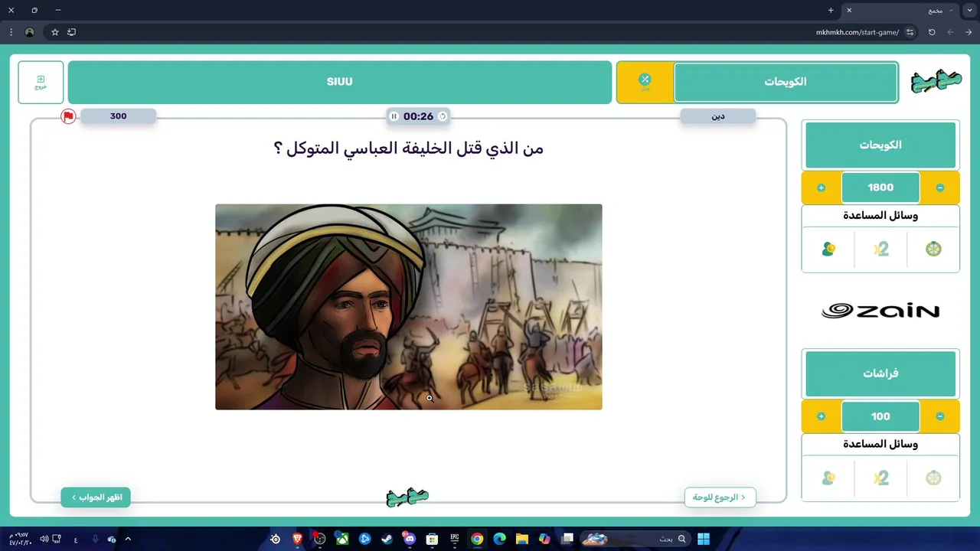Use فراشات green wheel lifeline icon
Screen dimensions: 980x551
(933, 478)
